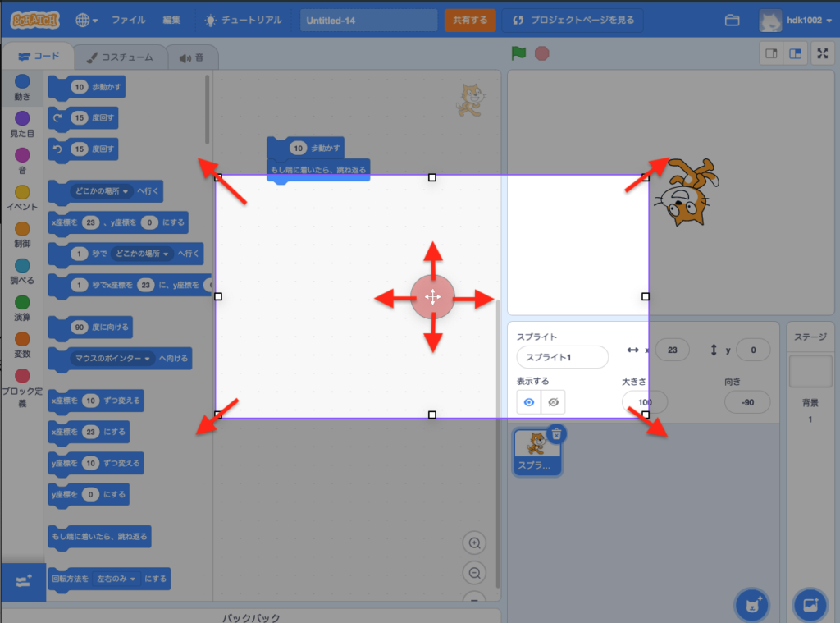Open チュートリアル from the menu bar
The width and height of the screenshot is (840, 623).
point(243,21)
